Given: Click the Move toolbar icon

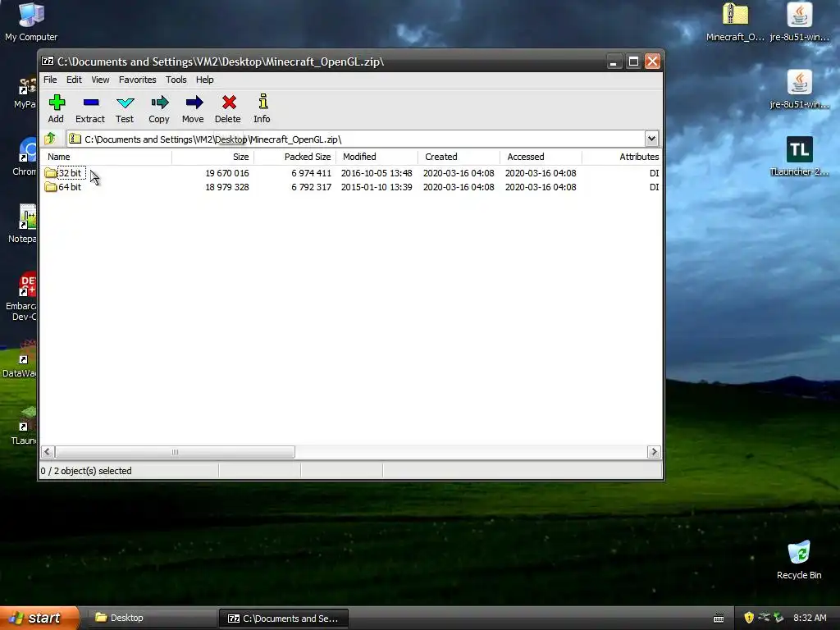Looking at the screenshot, I should point(194,103).
